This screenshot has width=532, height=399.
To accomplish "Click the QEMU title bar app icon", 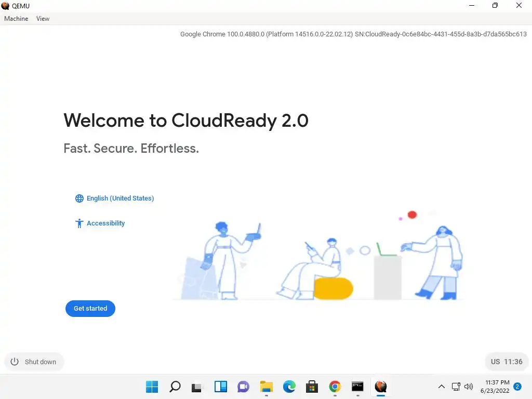I will (5, 6).
